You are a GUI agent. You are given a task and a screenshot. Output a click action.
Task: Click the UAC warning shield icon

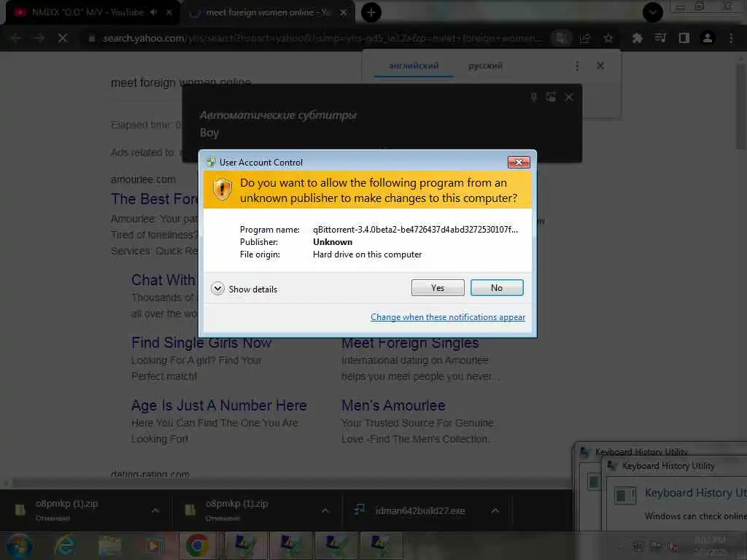coord(222,189)
